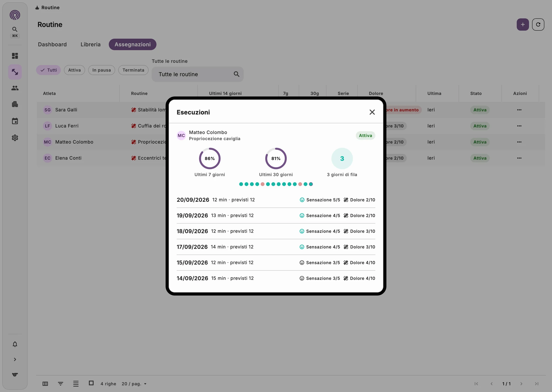
Task: Switch to the Libreria tab
Action: tap(91, 44)
